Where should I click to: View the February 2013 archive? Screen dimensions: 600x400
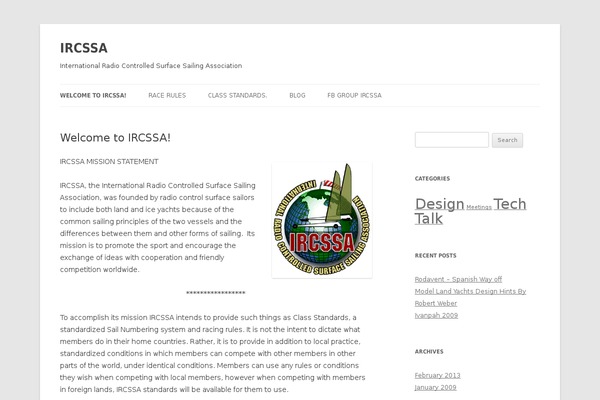(437, 376)
